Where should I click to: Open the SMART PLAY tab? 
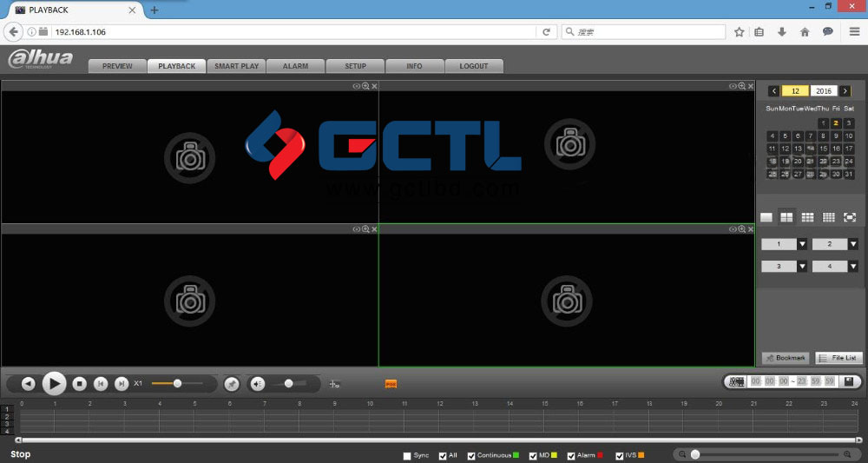point(236,66)
